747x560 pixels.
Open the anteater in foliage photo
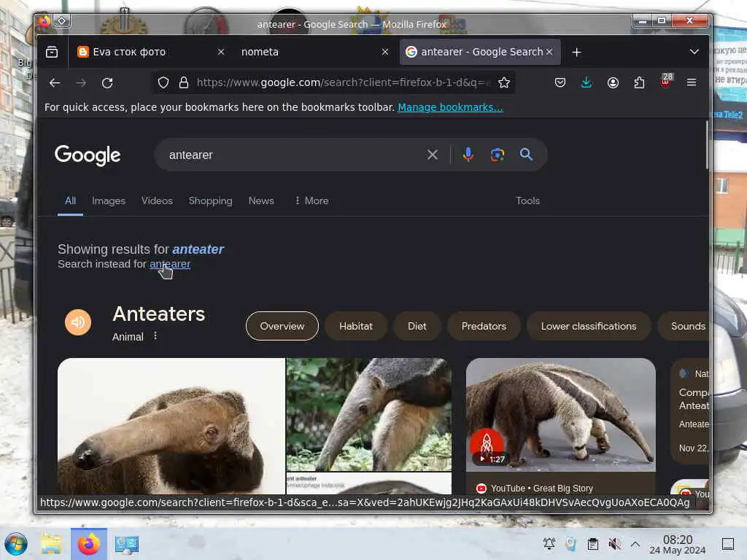(x=368, y=415)
